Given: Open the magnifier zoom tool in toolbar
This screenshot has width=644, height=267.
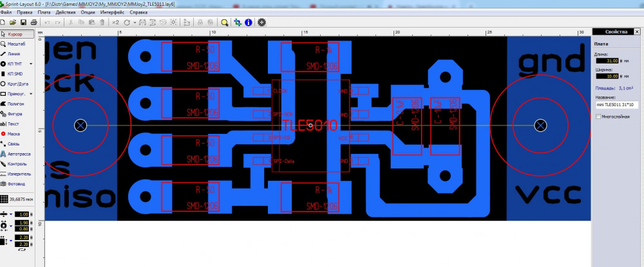Looking at the screenshot, I should (224, 23).
